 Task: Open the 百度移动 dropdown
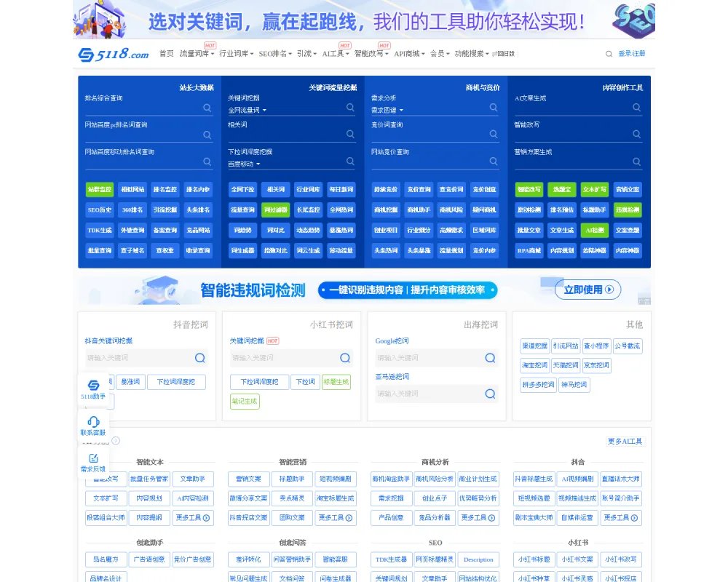point(244,164)
